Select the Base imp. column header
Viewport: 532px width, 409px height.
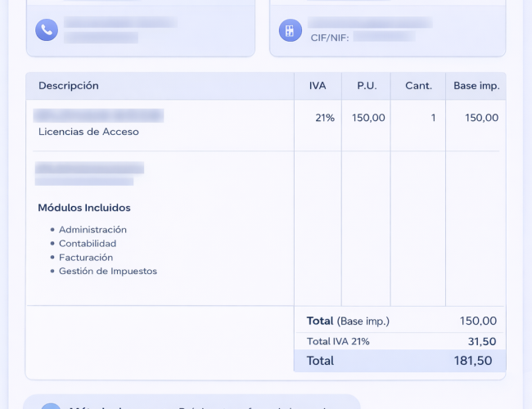point(476,86)
